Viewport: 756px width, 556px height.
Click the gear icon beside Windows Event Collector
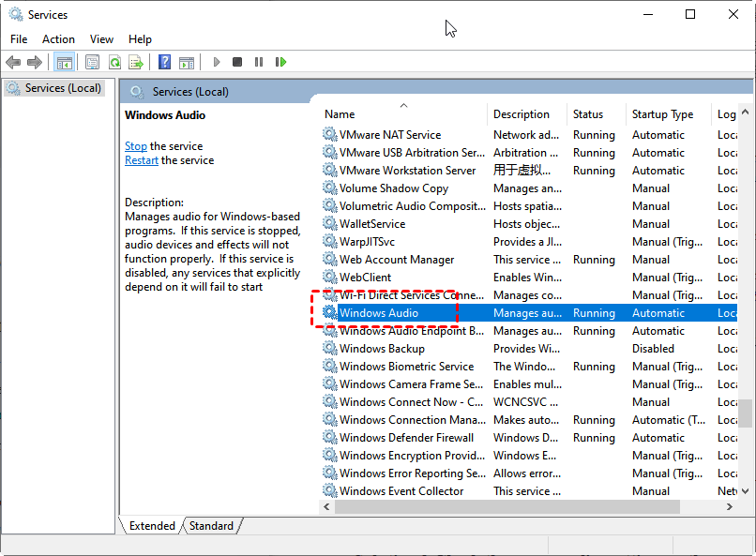tap(330, 490)
